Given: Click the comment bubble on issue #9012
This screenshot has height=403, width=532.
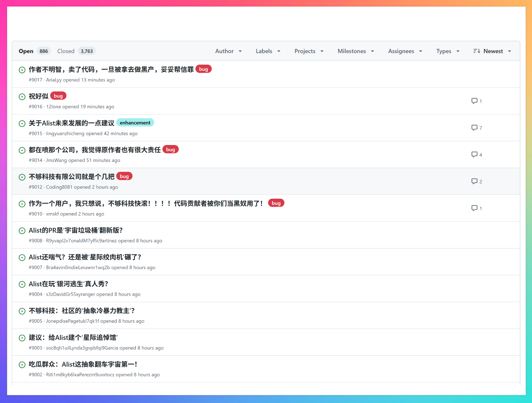Looking at the screenshot, I should pyautogui.click(x=475, y=181).
